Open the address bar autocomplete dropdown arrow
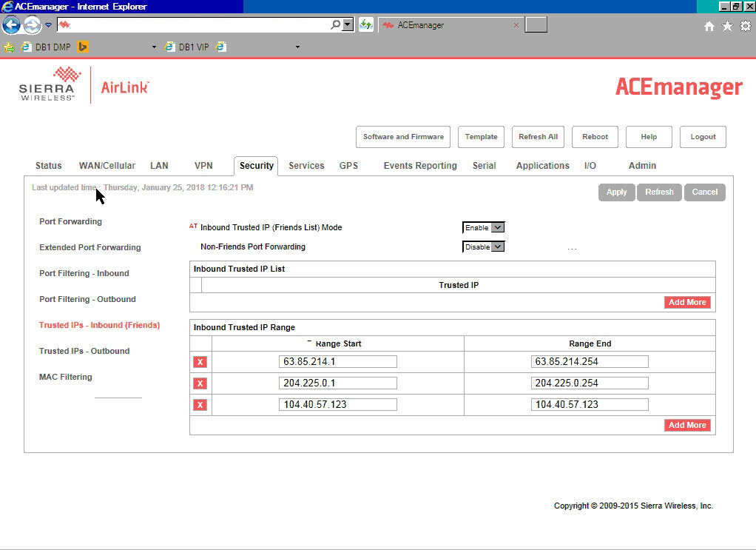Viewport: 756px width, 550px height. coord(348,24)
